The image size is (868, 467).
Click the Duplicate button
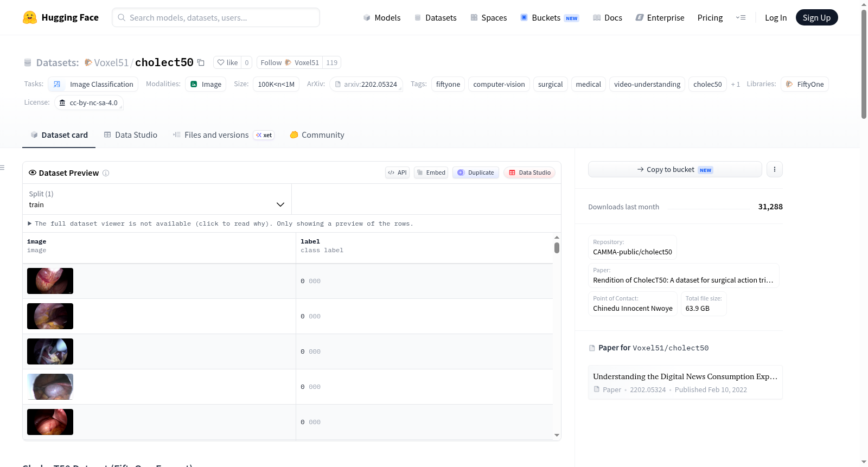pos(476,172)
